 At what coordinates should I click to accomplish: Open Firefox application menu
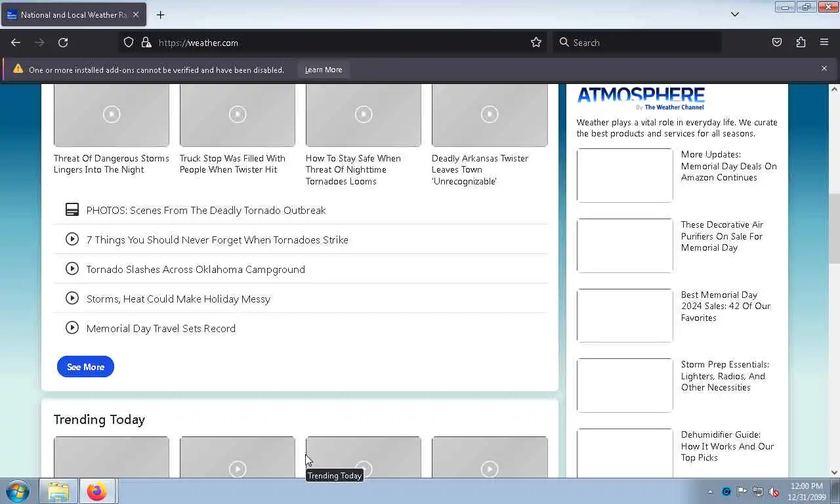(824, 43)
